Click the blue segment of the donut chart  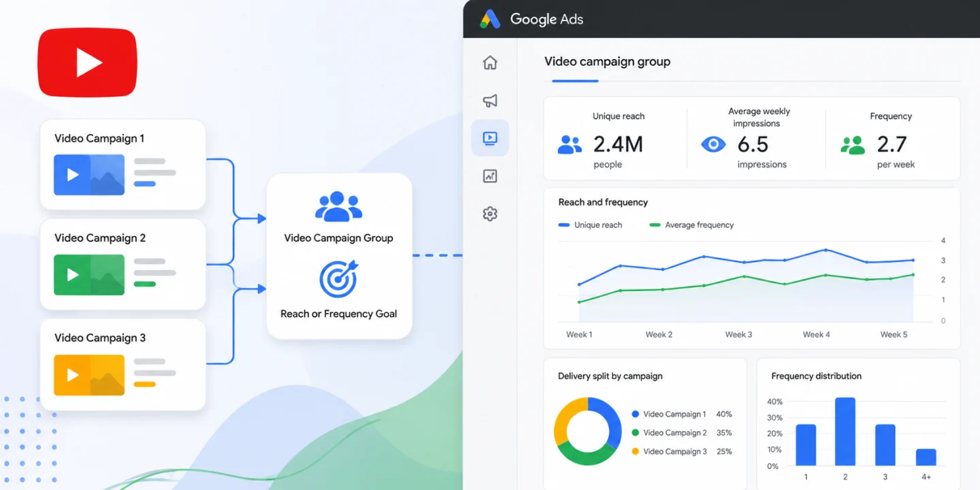tap(609, 421)
